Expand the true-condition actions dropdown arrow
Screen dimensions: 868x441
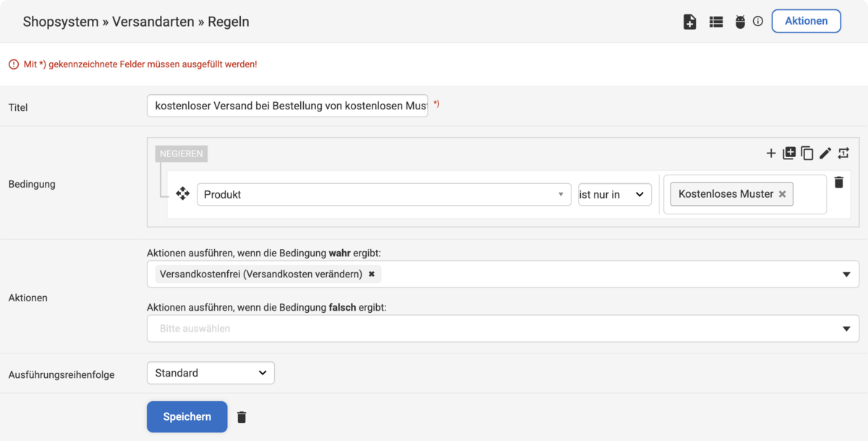(x=846, y=274)
